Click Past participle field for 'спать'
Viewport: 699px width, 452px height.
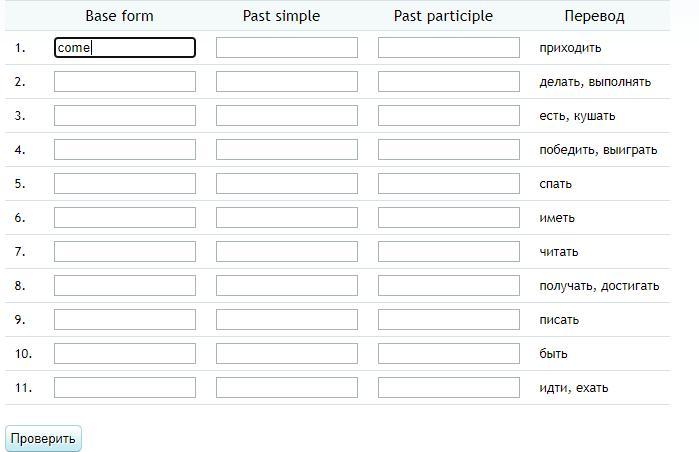pyautogui.click(x=448, y=184)
